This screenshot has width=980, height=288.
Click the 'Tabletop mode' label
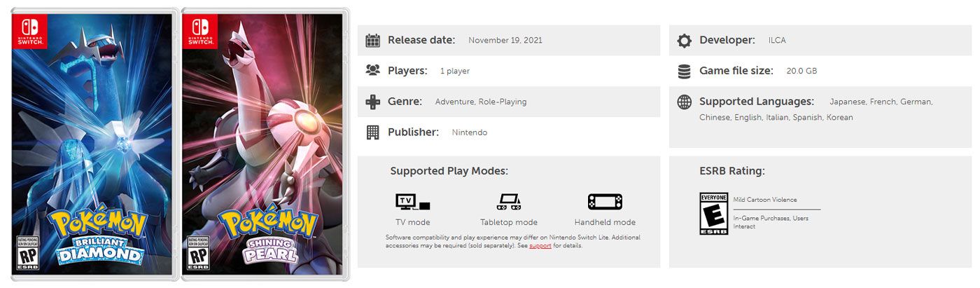click(x=509, y=222)
